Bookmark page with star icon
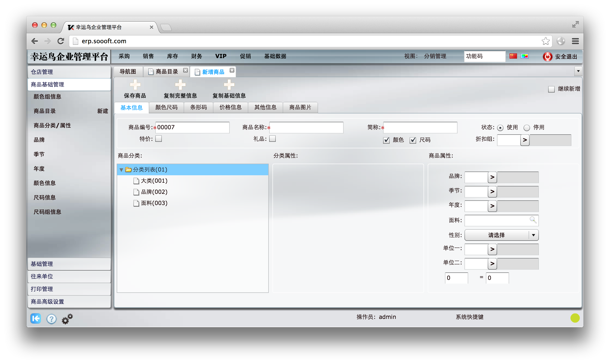This screenshot has height=364, width=610. pyautogui.click(x=545, y=41)
